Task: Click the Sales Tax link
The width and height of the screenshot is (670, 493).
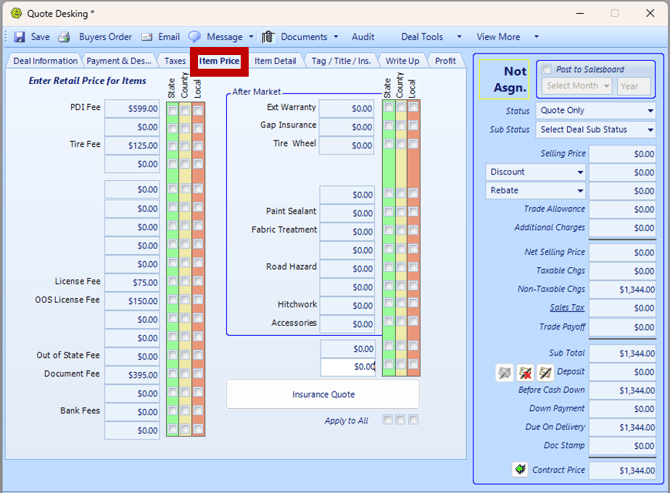Action: (x=566, y=308)
